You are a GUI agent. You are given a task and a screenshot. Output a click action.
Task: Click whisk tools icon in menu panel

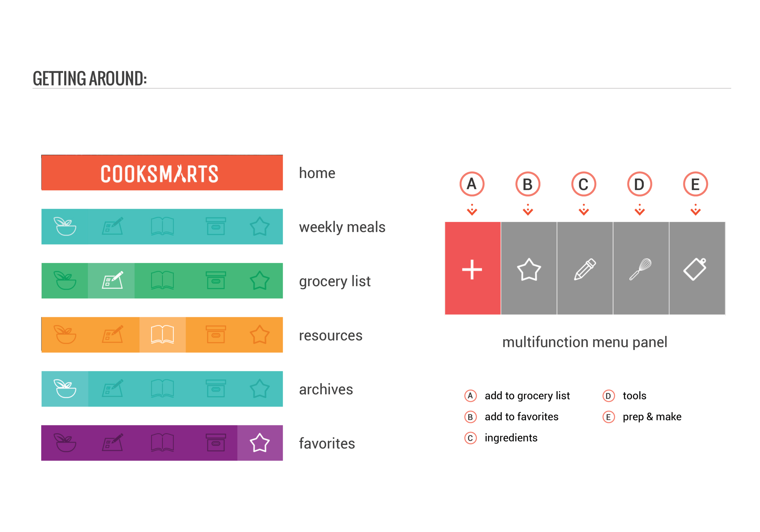(x=641, y=269)
